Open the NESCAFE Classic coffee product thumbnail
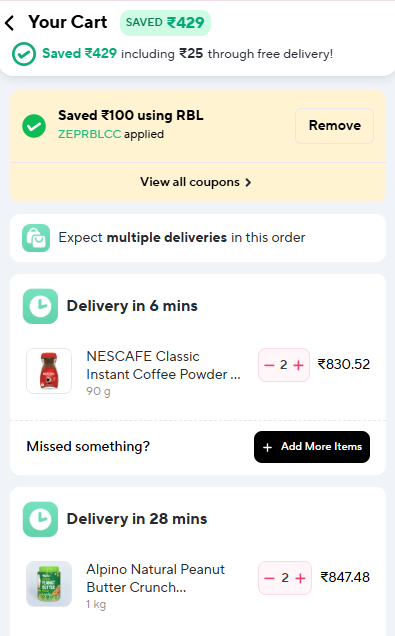Screen dimensions: 395x636 pos(49,371)
